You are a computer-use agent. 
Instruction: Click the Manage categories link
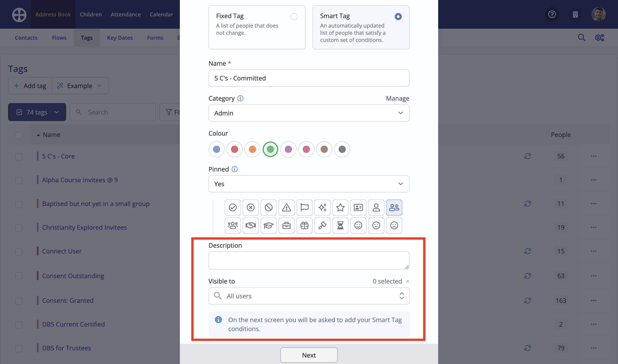(x=397, y=98)
